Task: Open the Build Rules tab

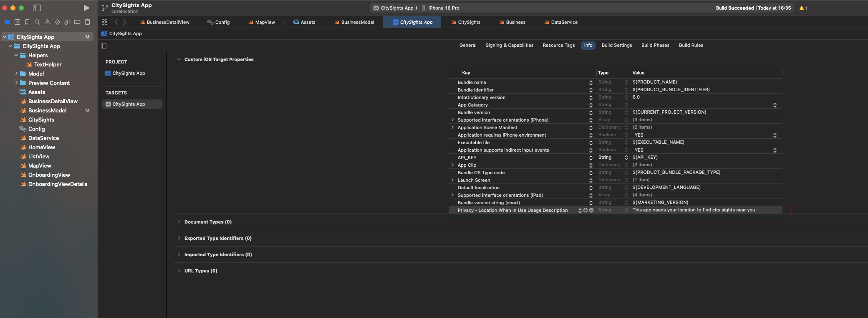Action: pos(691,45)
